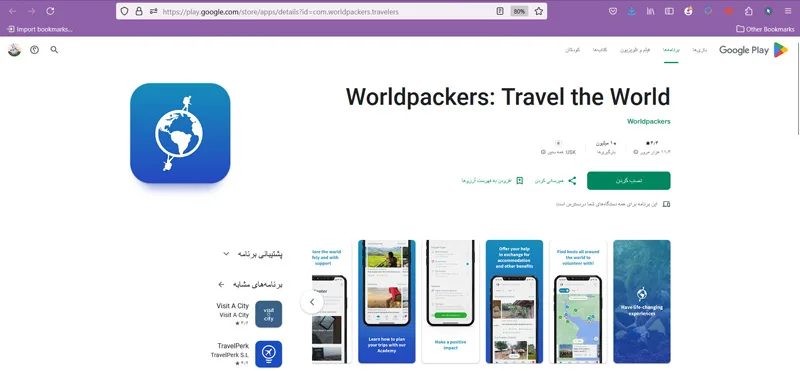The image size is (800, 371).
Task: Open the Library bookshelf icon
Action: [x=651, y=11]
